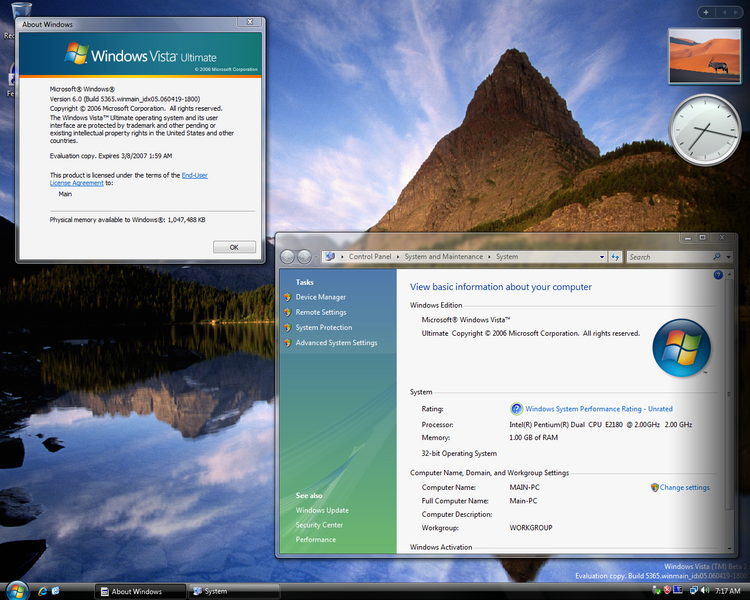The height and width of the screenshot is (600, 750).
Task: Click the shield icon beside Remote Settings
Action: [287, 312]
